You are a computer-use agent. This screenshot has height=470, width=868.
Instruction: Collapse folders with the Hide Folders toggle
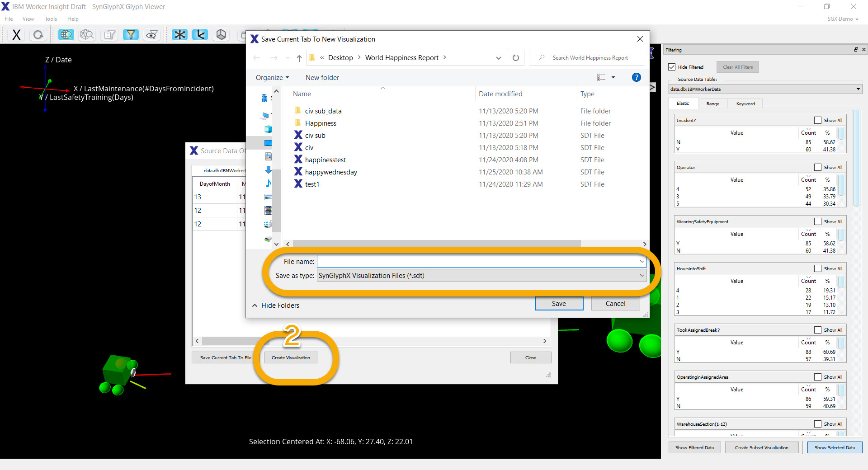tap(276, 305)
